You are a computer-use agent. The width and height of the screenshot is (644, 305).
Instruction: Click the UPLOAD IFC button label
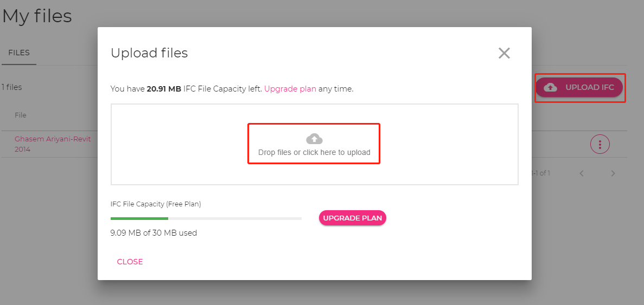(589, 87)
